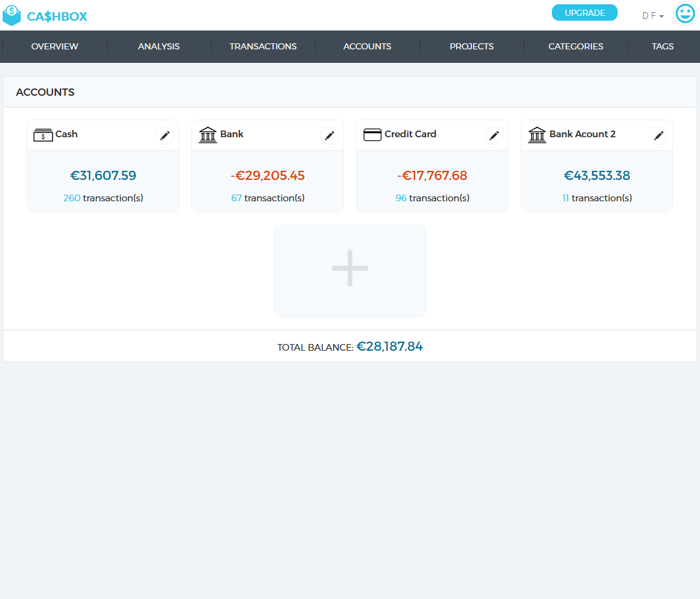Navigate to the Tags tab

pos(663,46)
